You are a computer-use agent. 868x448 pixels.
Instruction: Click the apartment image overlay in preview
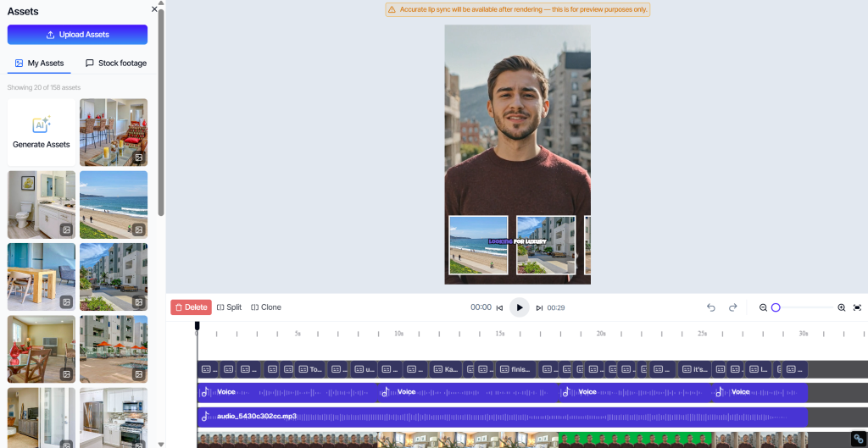pyautogui.click(x=546, y=245)
